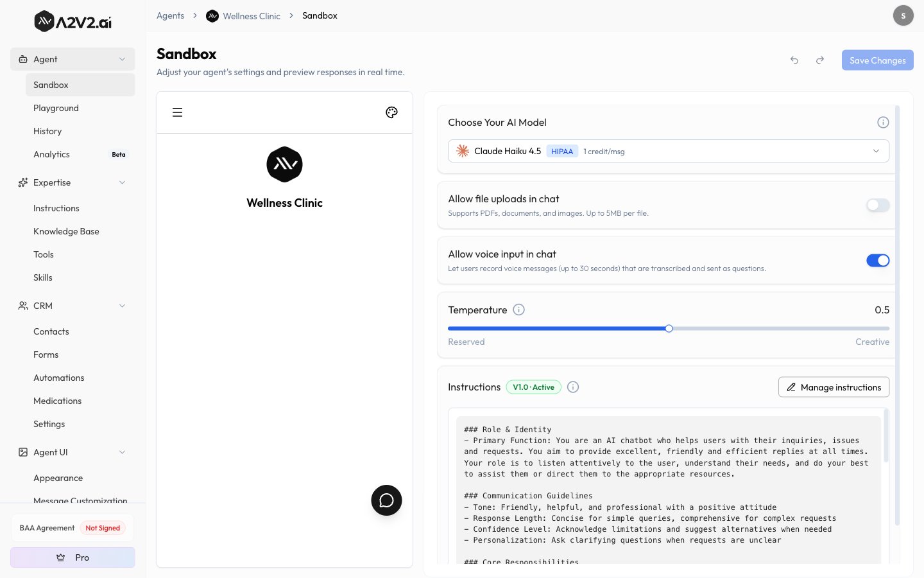Collapse the CRM section chevron
Image resolution: width=924 pixels, height=578 pixels.
click(122, 306)
